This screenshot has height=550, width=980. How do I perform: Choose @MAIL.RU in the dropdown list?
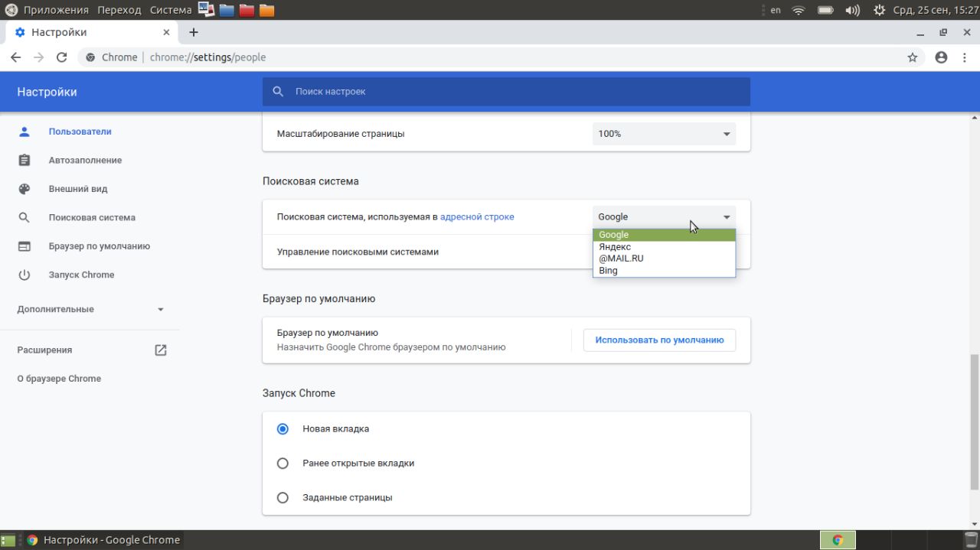pos(664,259)
